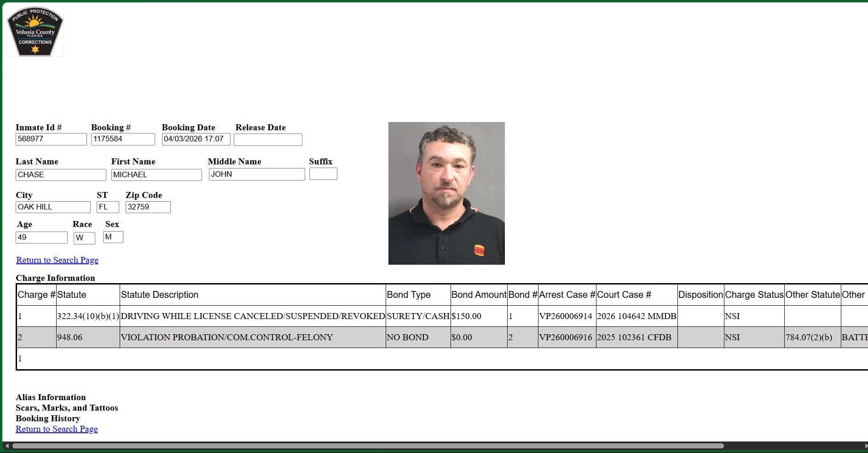This screenshot has width=868, height=453.
Task: Click the Arrest Case # column header
Action: click(x=567, y=295)
